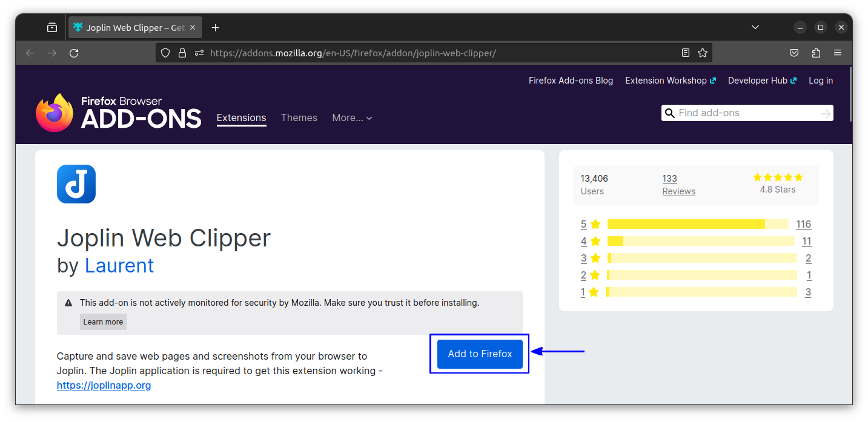Click the 4.8 star rating icons

click(x=778, y=177)
